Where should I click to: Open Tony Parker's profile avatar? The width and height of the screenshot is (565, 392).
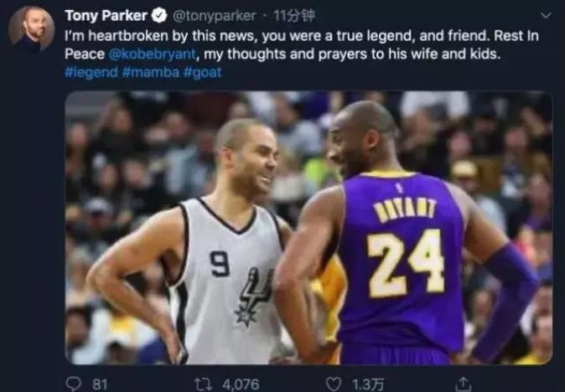tap(31, 28)
